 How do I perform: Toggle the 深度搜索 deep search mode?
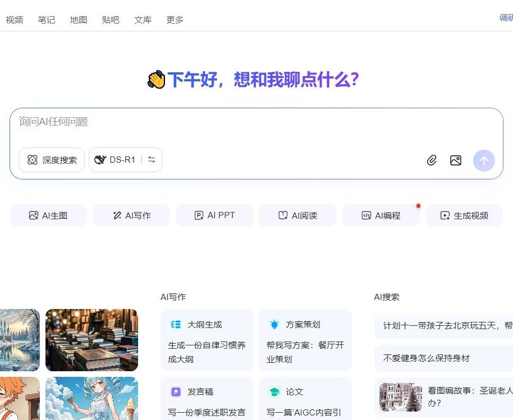click(x=51, y=160)
